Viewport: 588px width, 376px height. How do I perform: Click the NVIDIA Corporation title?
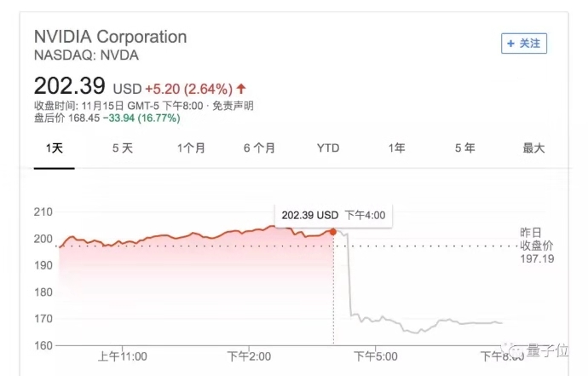(110, 38)
